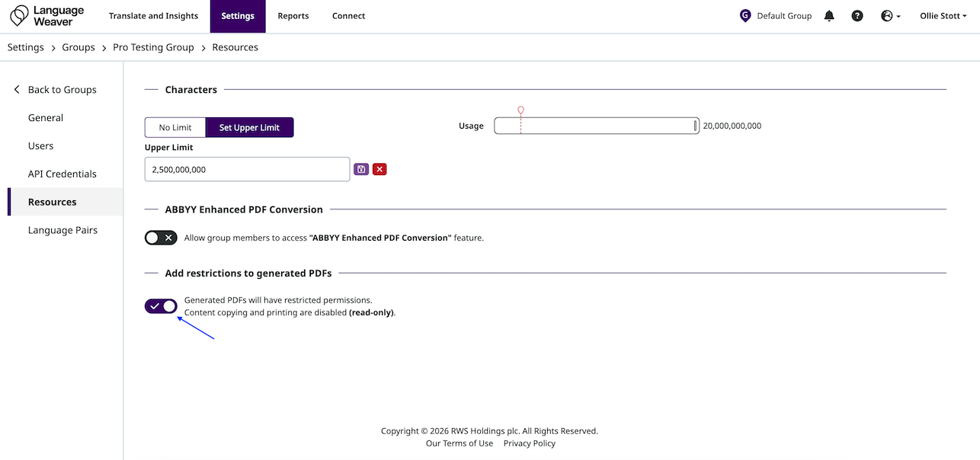This screenshot has width=980, height=460.
Task: Click the back arrow beside Back to Groups
Action: point(17,90)
